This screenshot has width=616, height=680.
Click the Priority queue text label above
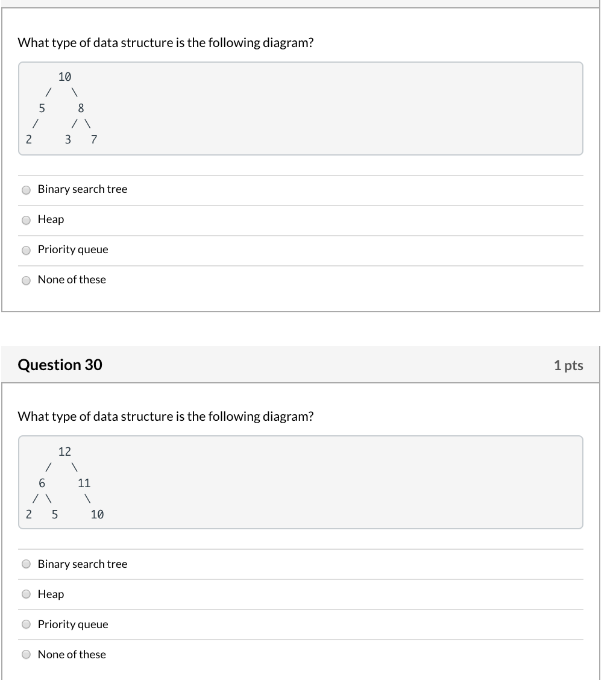[72, 250]
